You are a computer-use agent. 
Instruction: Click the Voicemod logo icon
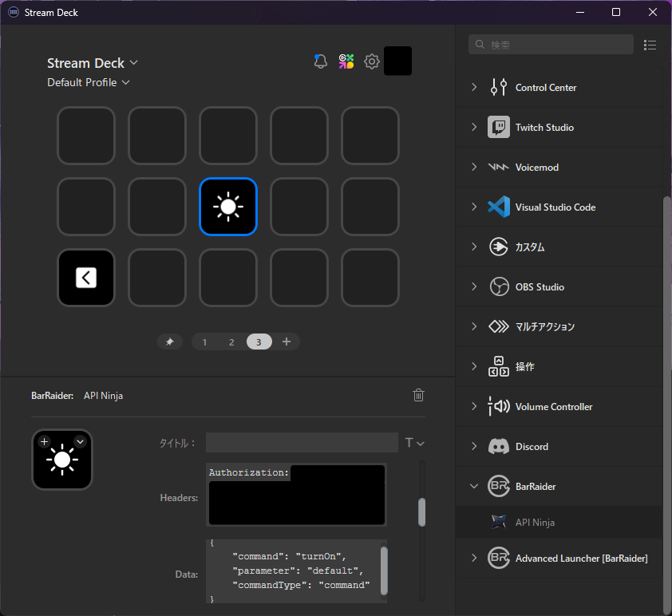tap(499, 167)
